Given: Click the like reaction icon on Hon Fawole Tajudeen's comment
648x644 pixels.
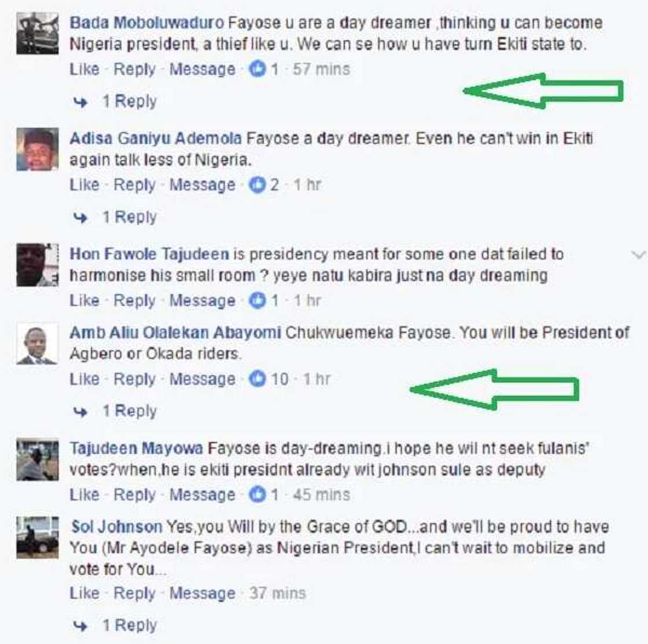Looking at the screenshot, I should click(257, 300).
